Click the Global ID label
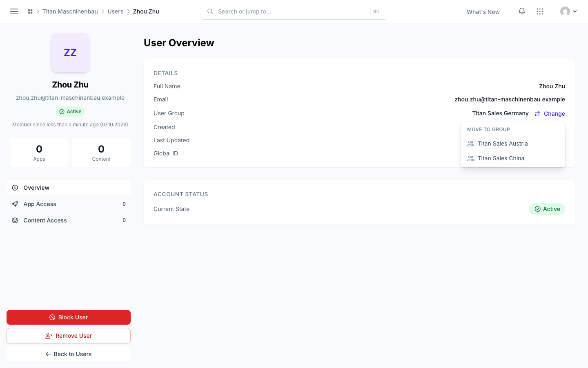 pos(166,153)
